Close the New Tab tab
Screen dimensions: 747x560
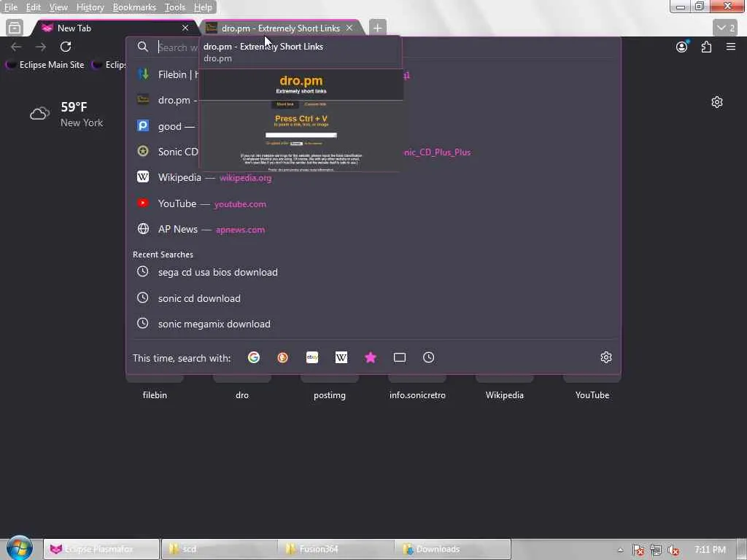click(x=185, y=28)
